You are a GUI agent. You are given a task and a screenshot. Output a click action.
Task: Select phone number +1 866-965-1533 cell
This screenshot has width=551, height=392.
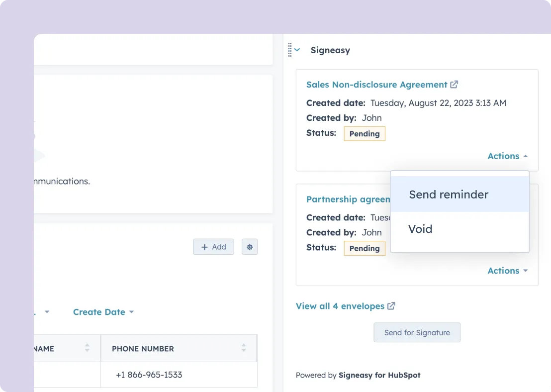179,375
